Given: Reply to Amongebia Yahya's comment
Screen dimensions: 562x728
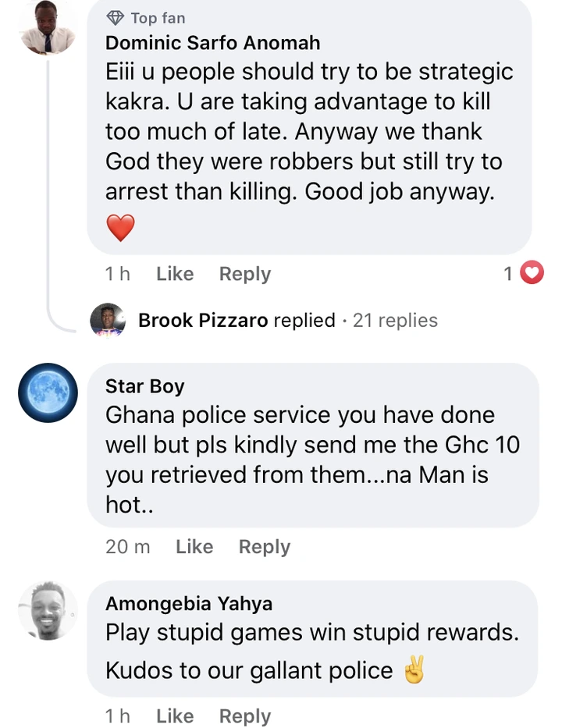Looking at the screenshot, I should 244,716.
